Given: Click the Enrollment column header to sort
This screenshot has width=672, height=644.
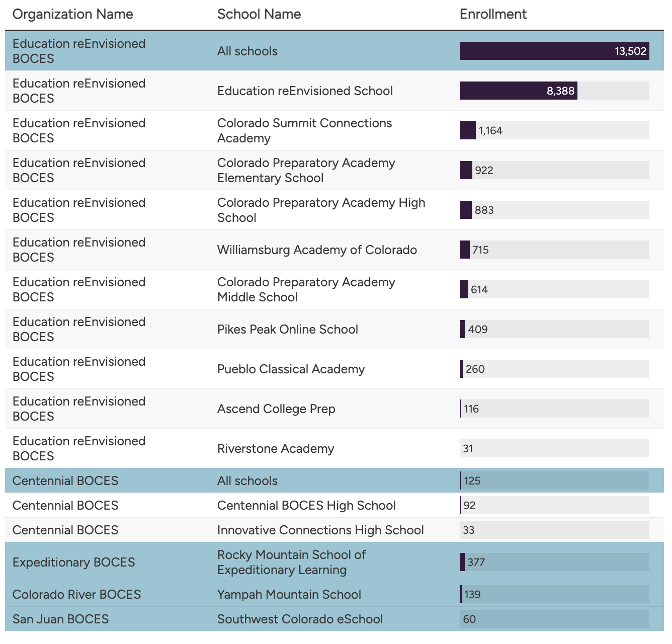Looking at the screenshot, I should (x=493, y=14).
